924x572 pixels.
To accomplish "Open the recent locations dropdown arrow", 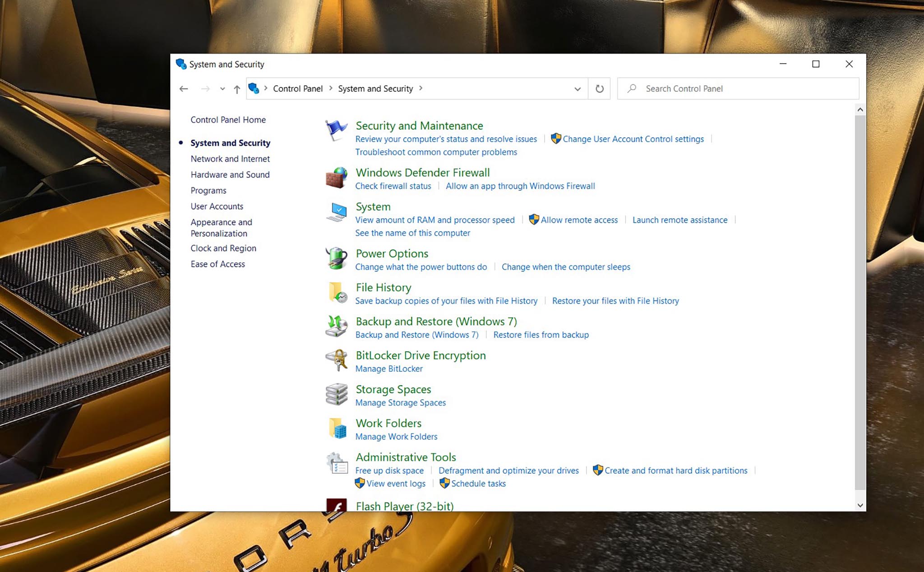I will [x=222, y=89].
